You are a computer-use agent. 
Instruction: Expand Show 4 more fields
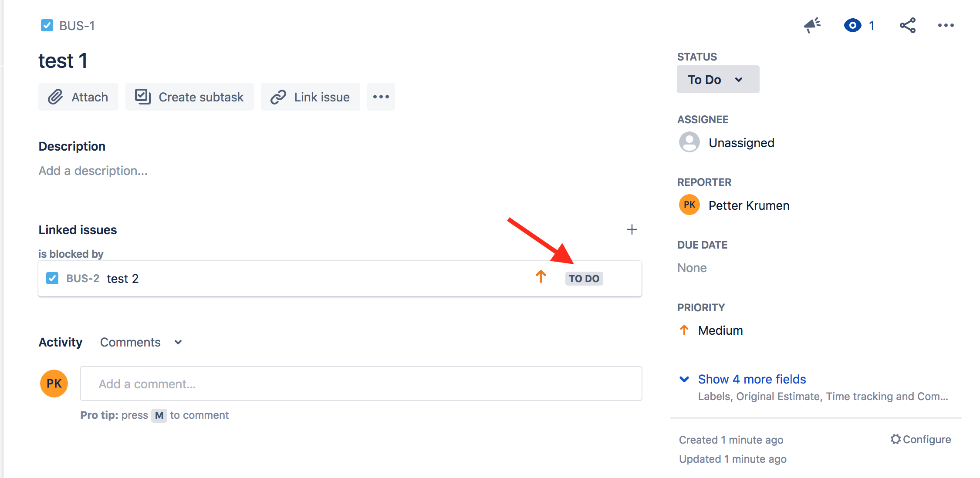tap(751, 379)
